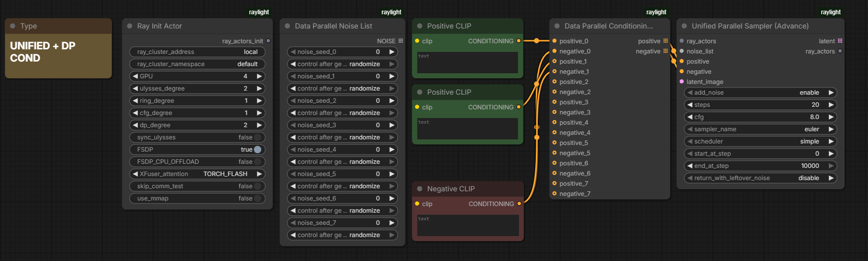Screen dimensions: 868x261
Task: Click the second Positive CLIP text box
Action: click(468, 129)
